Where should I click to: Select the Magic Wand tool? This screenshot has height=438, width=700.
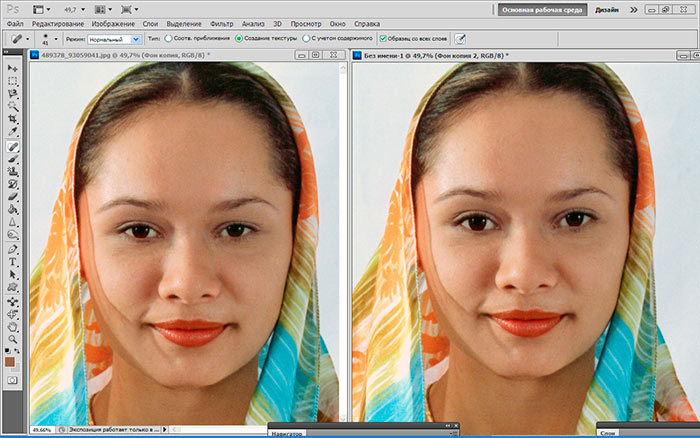(12, 106)
